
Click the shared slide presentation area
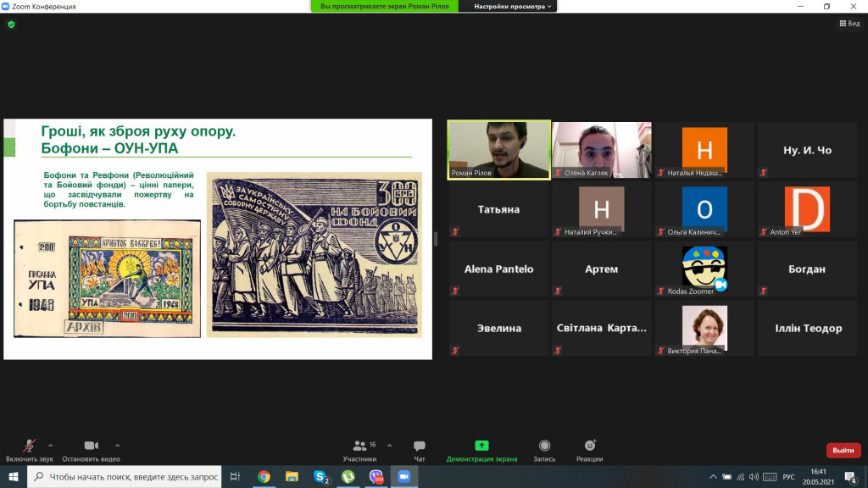pos(218,239)
